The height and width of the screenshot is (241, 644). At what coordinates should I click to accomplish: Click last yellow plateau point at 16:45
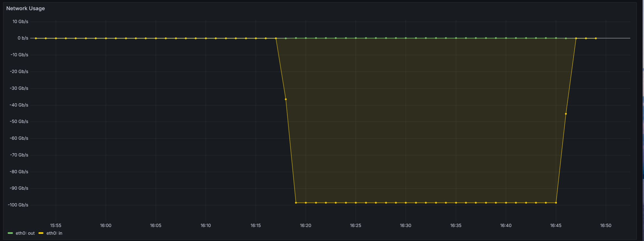[556, 203]
